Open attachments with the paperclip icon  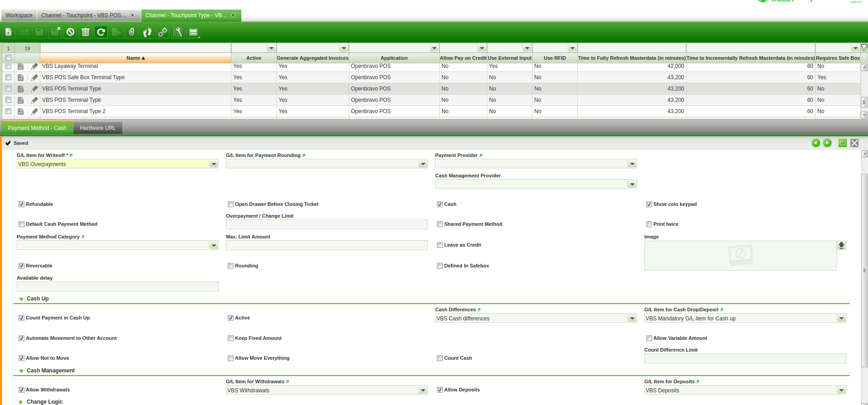point(132,32)
